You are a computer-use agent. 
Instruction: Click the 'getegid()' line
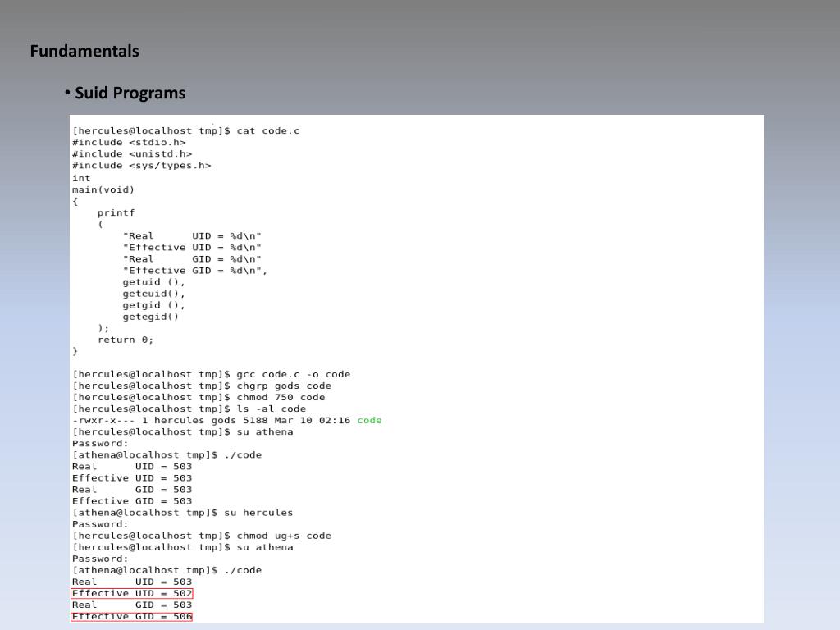point(151,317)
